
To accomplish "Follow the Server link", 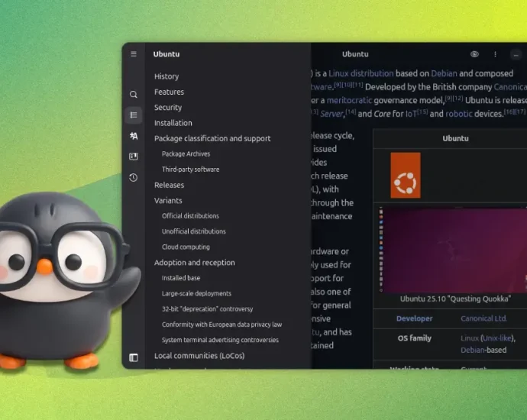I will click(x=331, y=114).
